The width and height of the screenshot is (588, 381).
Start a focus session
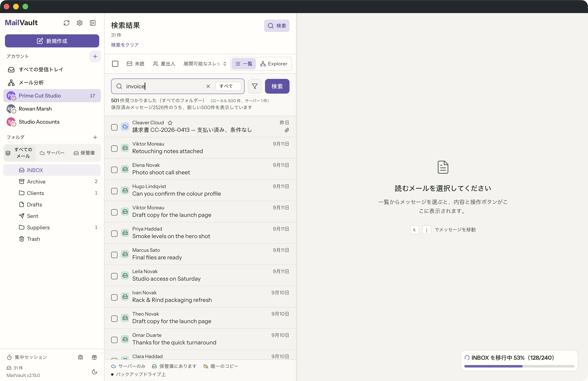27,357
